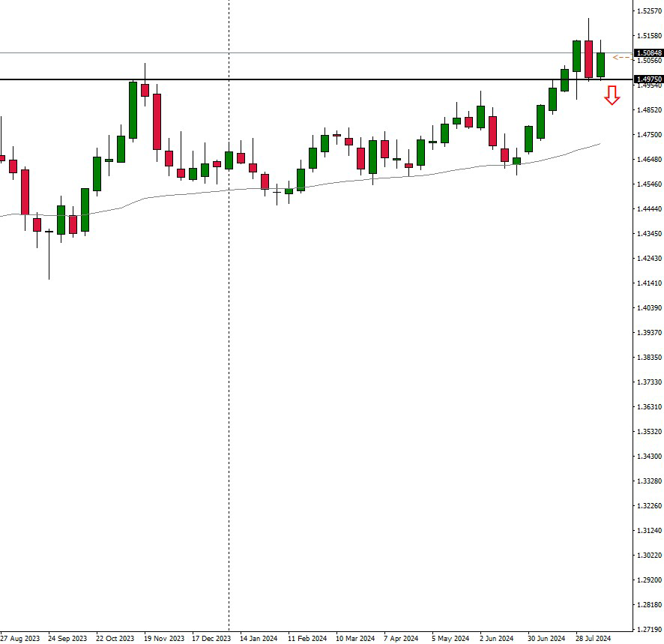Screen dimensions: 664x644
Task: Click the 1.50848 current price label
Action: 648,53
